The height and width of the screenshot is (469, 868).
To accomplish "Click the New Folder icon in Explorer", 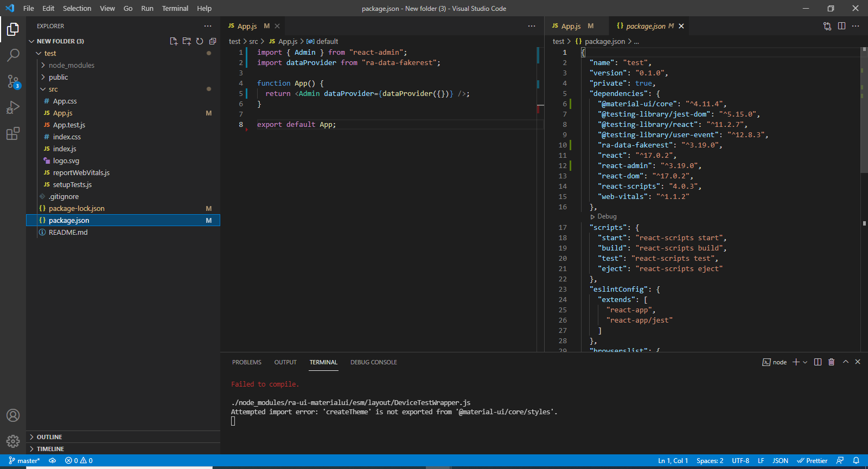I will tap(187, 41).
